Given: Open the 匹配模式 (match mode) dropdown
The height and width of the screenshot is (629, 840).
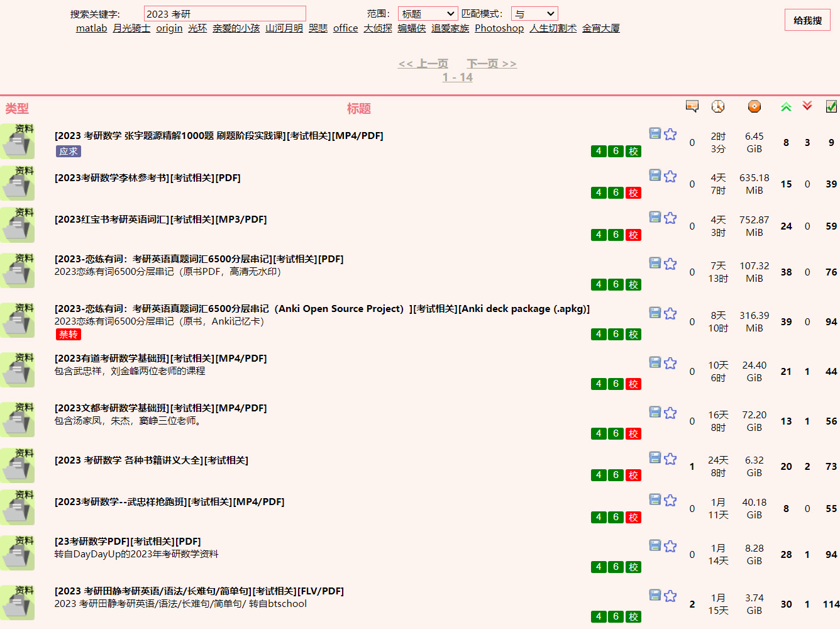Looking at the screenshot, I should point(534,14).
